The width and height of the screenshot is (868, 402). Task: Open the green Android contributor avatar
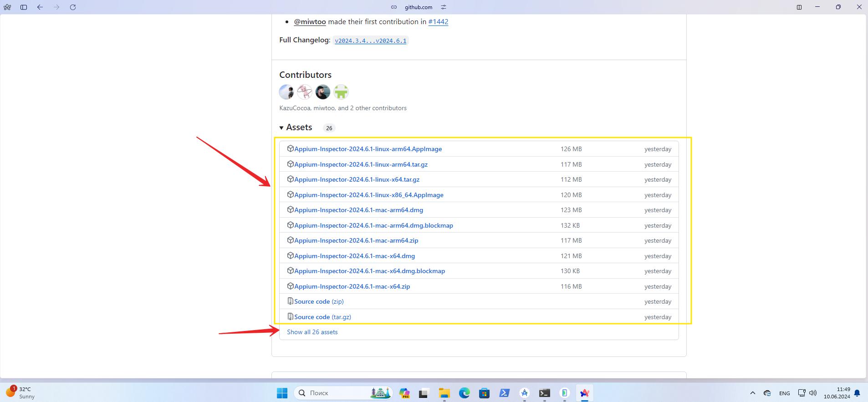click(x=341, y=92)
